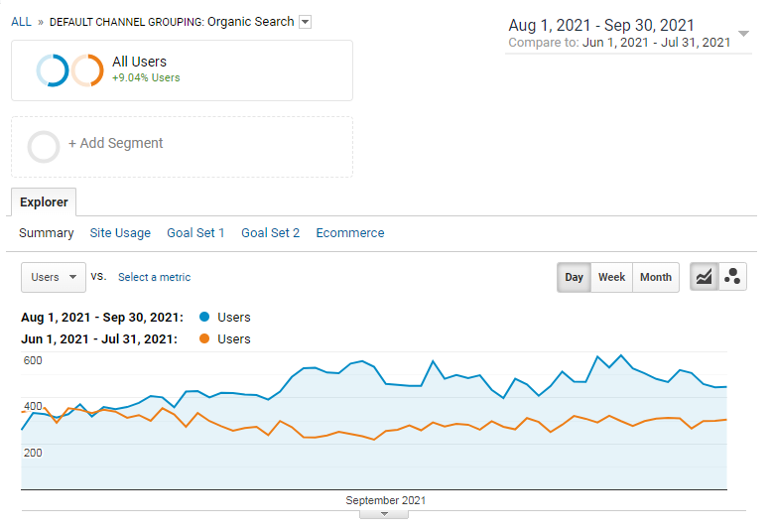Click + Add Segment
The width and height of the screenshot is (771, 532).
tap(115, 143)
